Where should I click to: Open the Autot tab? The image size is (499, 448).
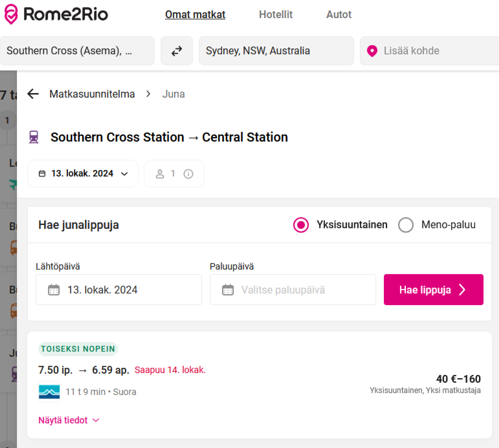[x=339, y=15]
